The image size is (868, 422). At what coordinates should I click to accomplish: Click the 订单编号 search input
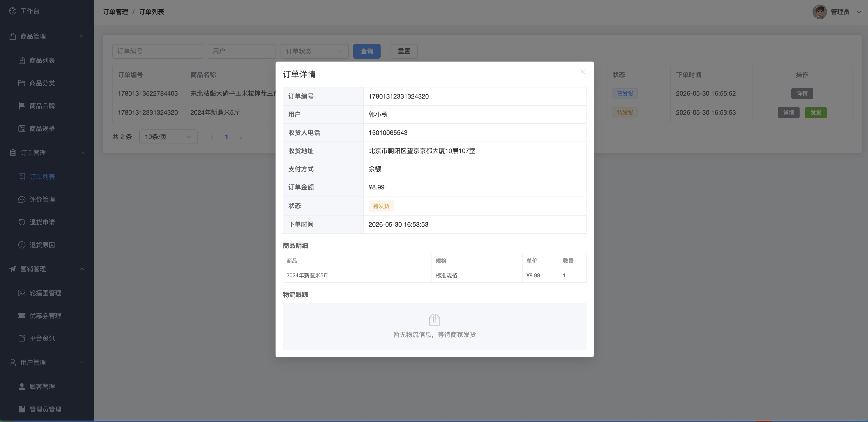157,52
